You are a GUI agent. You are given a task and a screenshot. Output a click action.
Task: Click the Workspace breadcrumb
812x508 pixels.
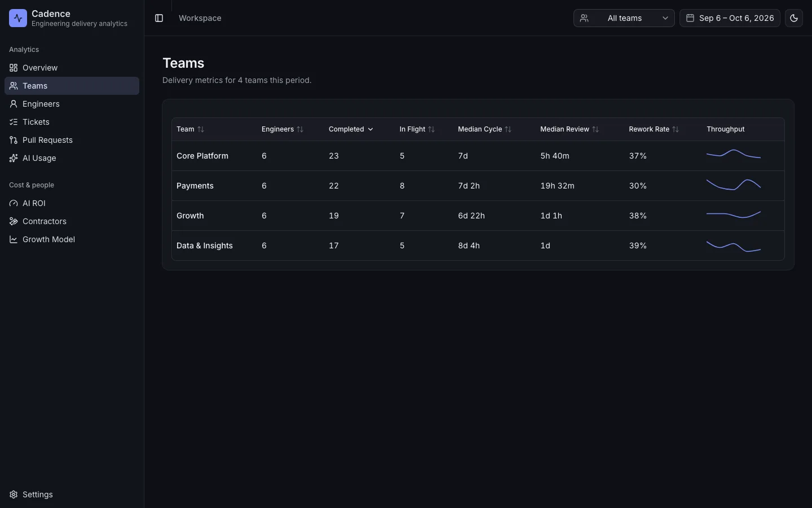(x=200, y=18)
